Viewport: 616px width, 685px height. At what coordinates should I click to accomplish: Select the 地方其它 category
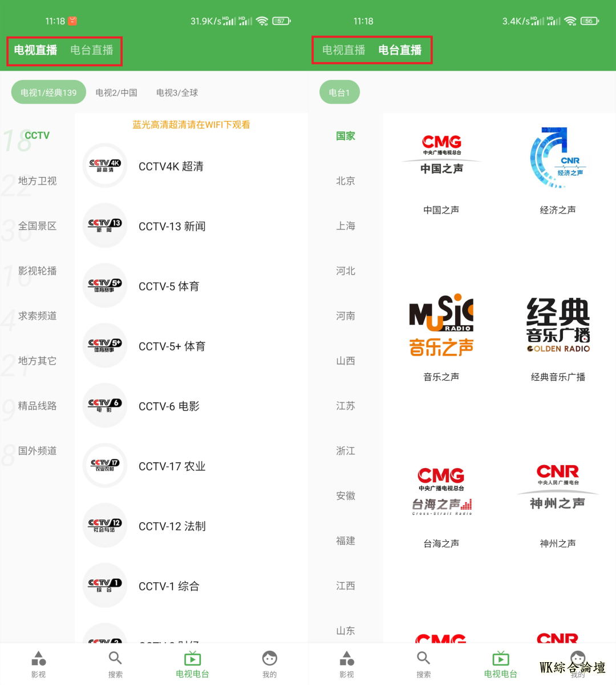click(x=37, y=361)
